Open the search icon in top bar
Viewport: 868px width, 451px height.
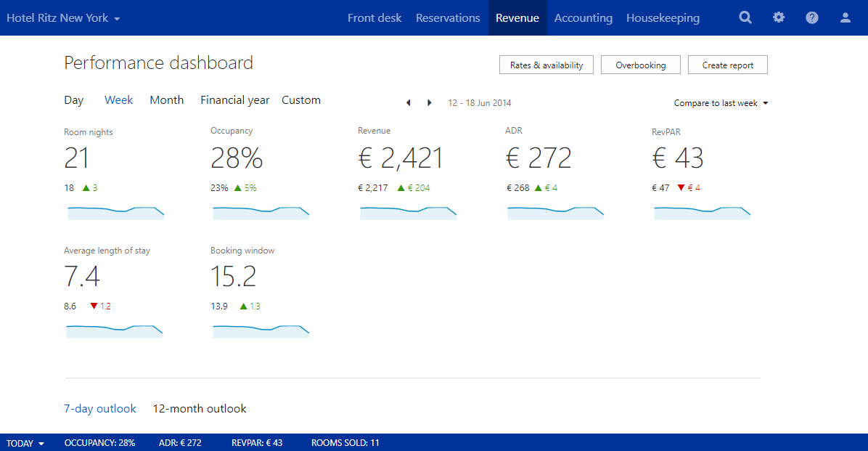[x=745, y=17]
